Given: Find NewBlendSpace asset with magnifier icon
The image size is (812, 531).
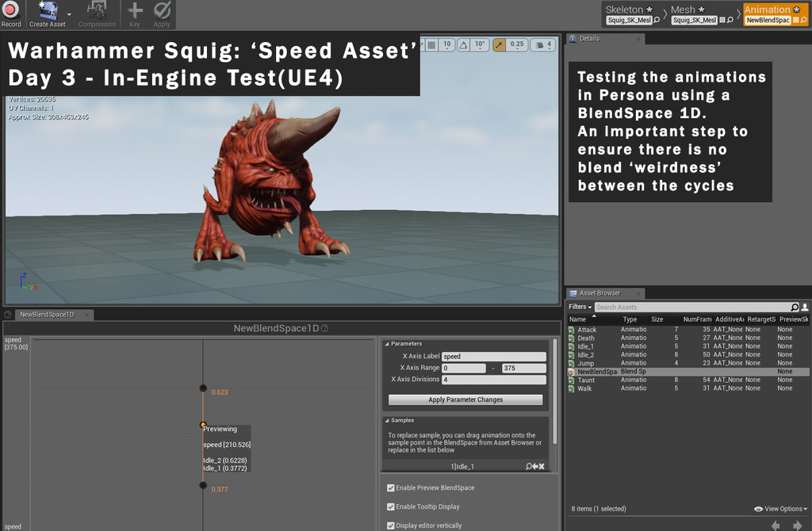Looking at the screenshot, I should pyautogui.click(x=804, y=20).
